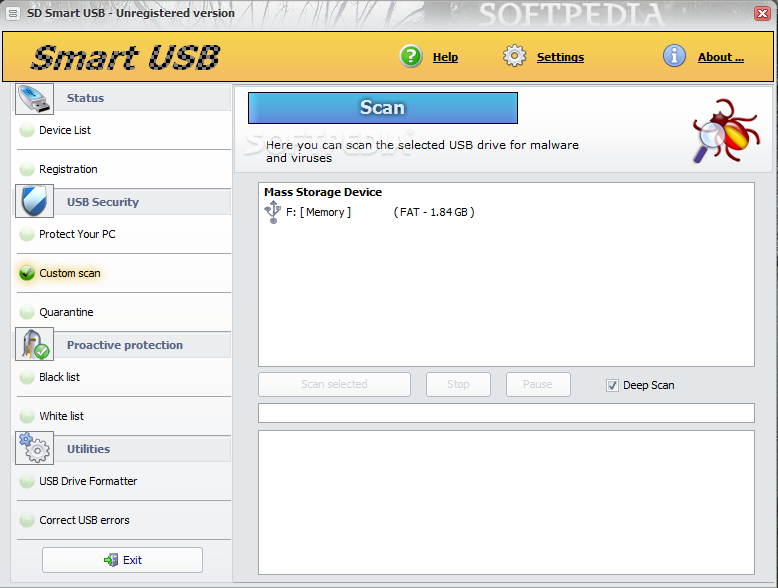The width and height of the screenshot is (778, 588).
Task: Click the blue About info icon
Action: tap(674, 56)
